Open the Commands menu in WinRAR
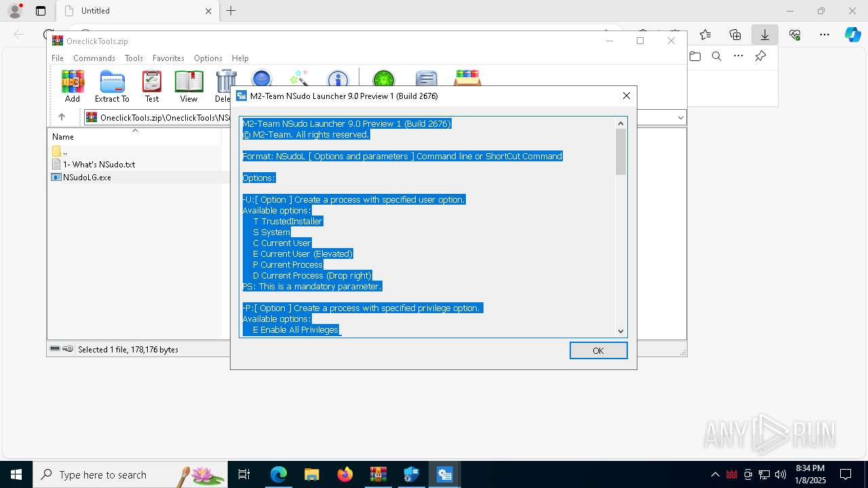Viewport: 868px width, 488px height. (x=94, y=58)
